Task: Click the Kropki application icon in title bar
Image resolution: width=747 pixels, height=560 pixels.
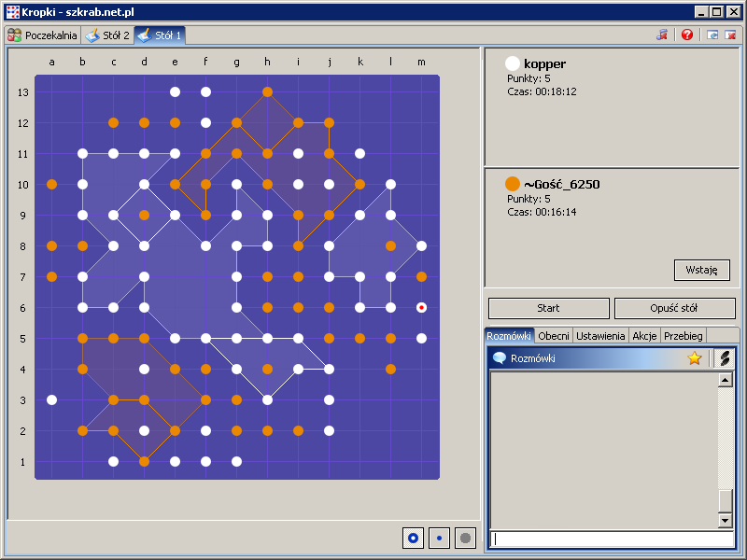Action: (13, 12)
